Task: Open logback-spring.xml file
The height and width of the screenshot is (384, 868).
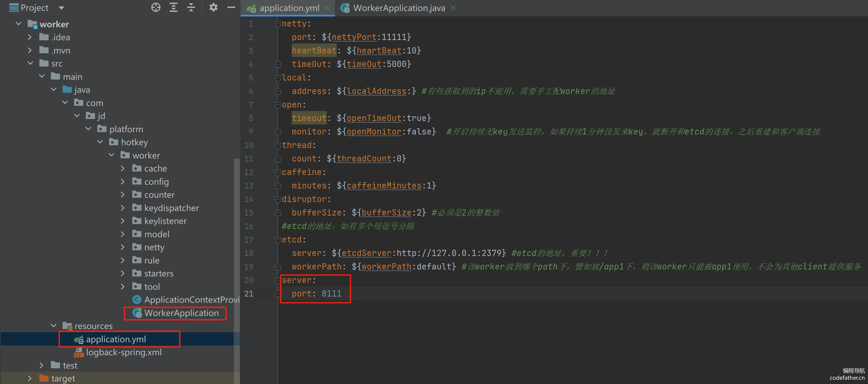Action: click(123, 352)
